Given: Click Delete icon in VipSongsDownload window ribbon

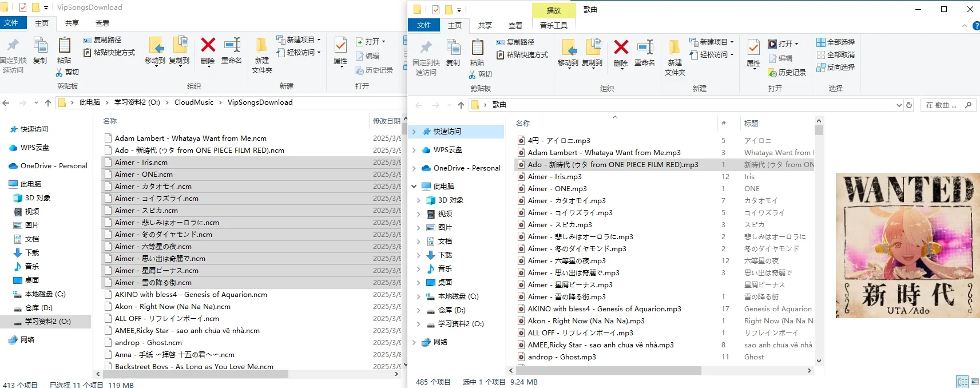Looking at the screenshot, I should pos(208,45).
